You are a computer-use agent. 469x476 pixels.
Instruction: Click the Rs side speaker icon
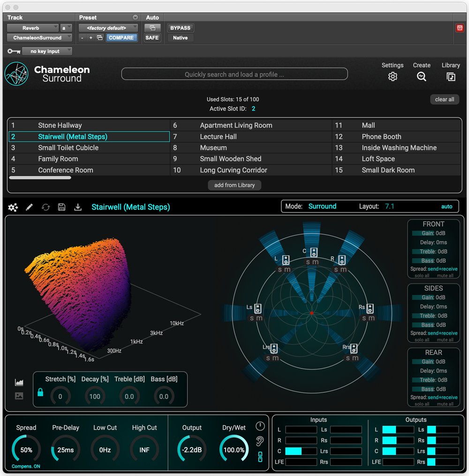[x=370, y=308]
